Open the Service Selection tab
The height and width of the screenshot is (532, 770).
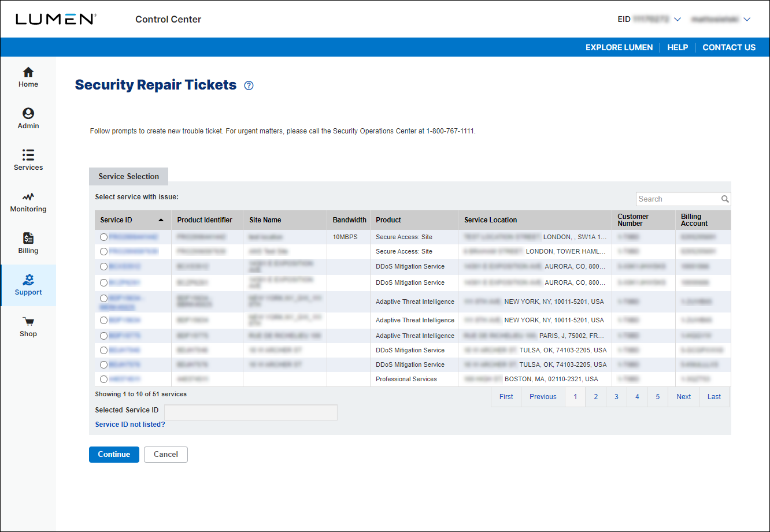pyautogui.click(x=128, y=176)
